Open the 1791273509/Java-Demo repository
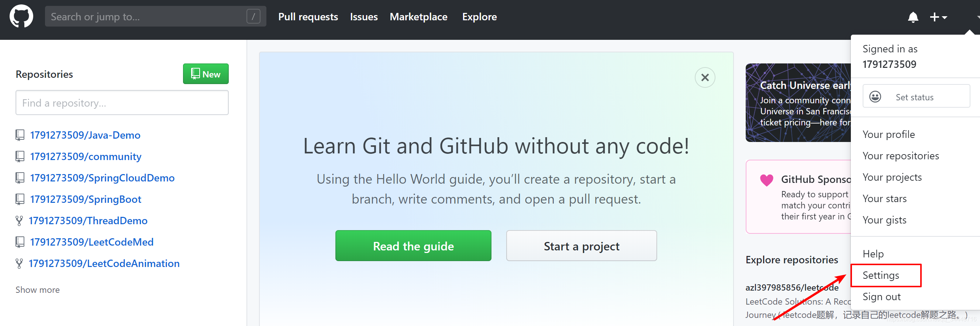Viewport: 980px width, 326px height. coord(85,135)
